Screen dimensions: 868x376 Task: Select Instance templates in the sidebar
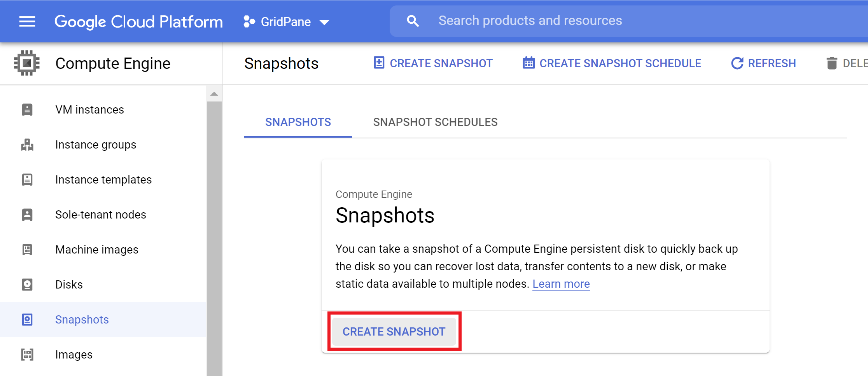pyautogui.click(x=103, y=179)
